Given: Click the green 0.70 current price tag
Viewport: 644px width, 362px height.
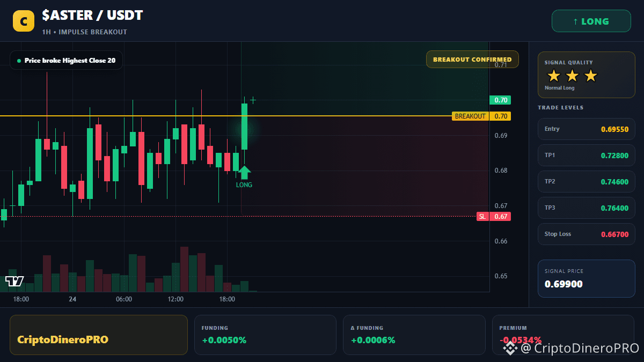Looking at the screenshot, I should pyautogui.click(x=500, y=100).
